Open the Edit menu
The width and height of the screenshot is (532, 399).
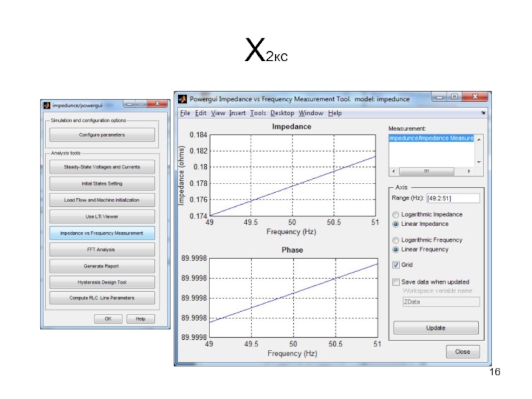click(x=201, y=113)
